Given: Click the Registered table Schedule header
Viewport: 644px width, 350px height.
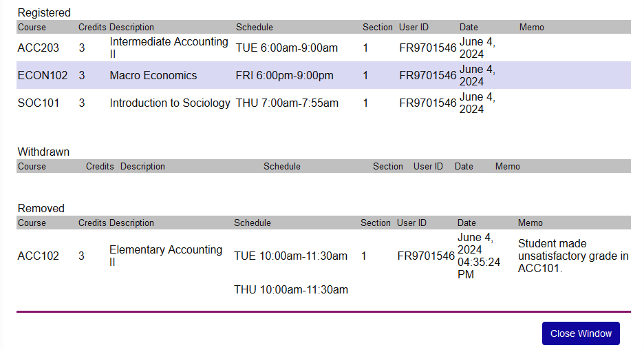Looking at the screenshot, I should coord(255,28).
